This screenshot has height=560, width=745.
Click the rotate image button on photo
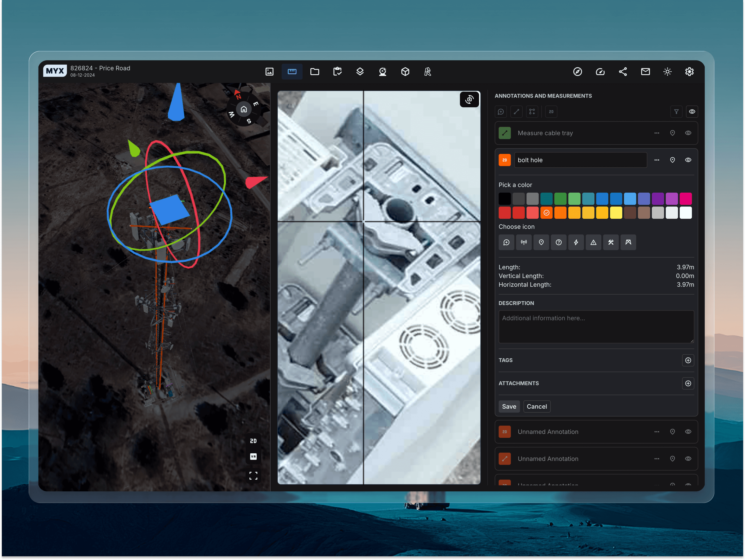pos(469,99)
